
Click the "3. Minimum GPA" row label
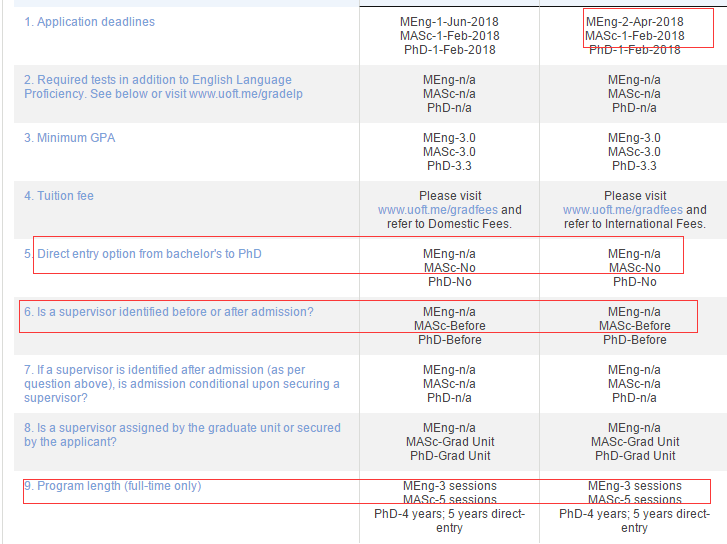70,138
